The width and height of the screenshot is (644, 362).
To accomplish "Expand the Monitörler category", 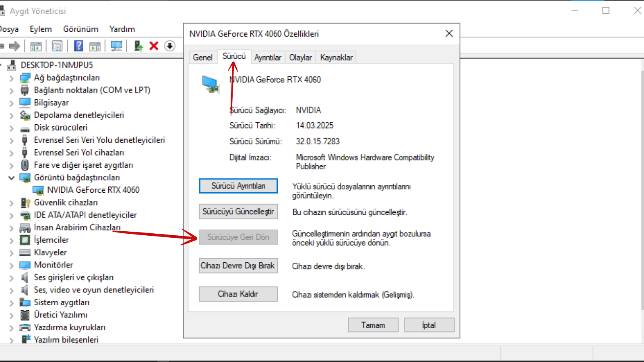I will tap(11, 265).
